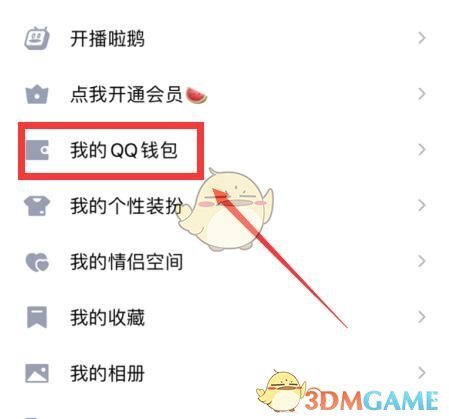Viewport: 449px width, 419px height.
Task: Click the QQ wallet icon
Action: point(37,150)
